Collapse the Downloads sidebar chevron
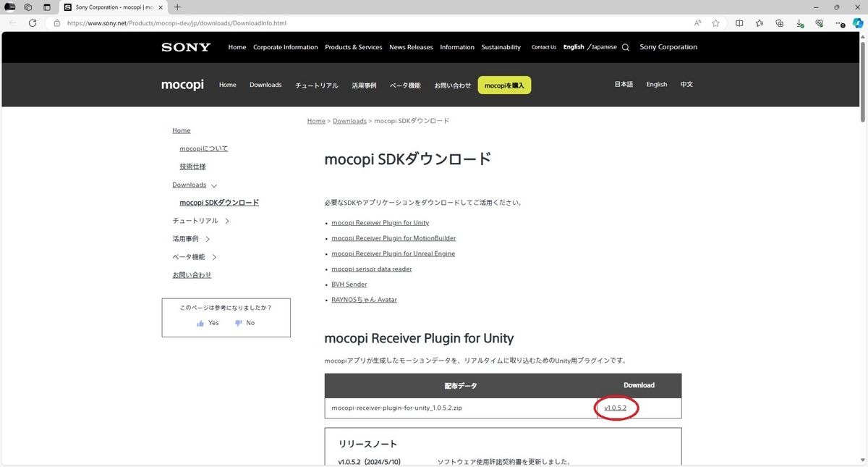 213,185
